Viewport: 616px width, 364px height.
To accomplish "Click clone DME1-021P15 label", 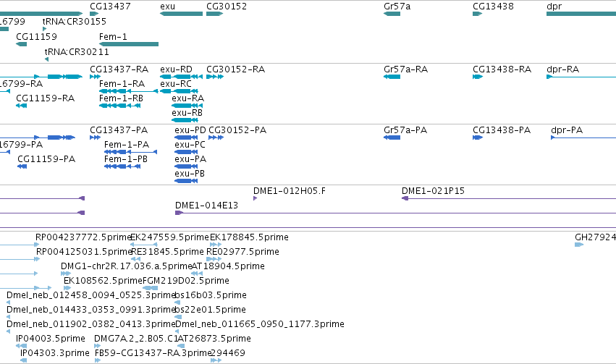I will (x=433, y=191).
